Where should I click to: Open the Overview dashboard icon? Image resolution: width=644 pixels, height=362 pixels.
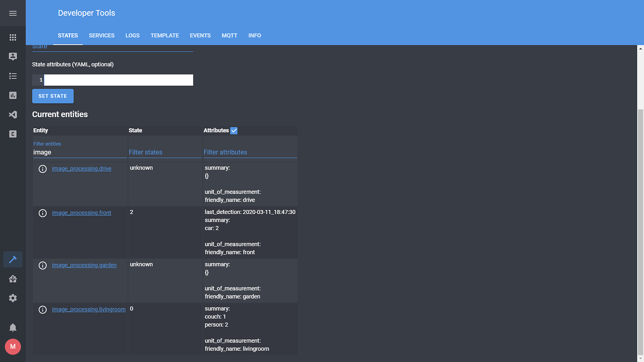(x=13, y=37)
